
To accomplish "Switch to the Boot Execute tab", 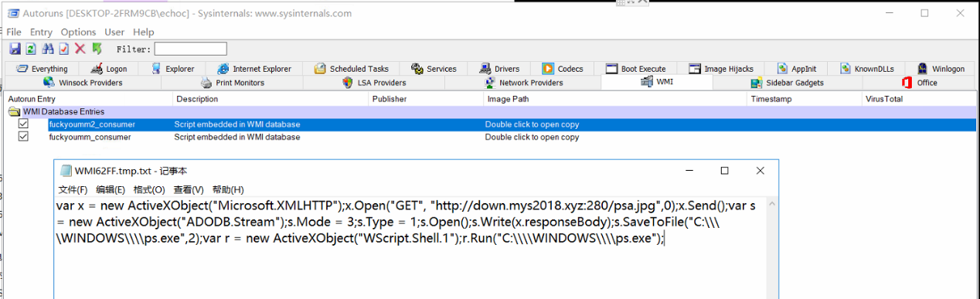I will point(636,69).
